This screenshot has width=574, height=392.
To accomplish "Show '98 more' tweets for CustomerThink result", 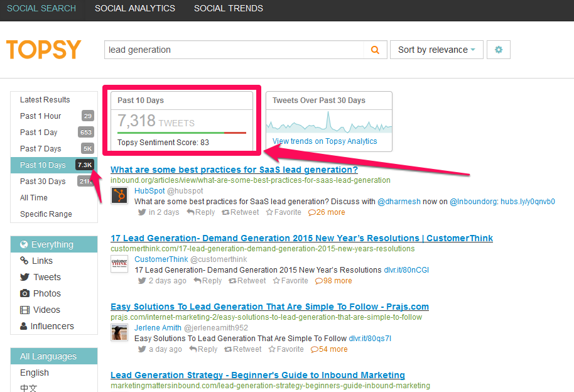I will [x=333, y=281].
